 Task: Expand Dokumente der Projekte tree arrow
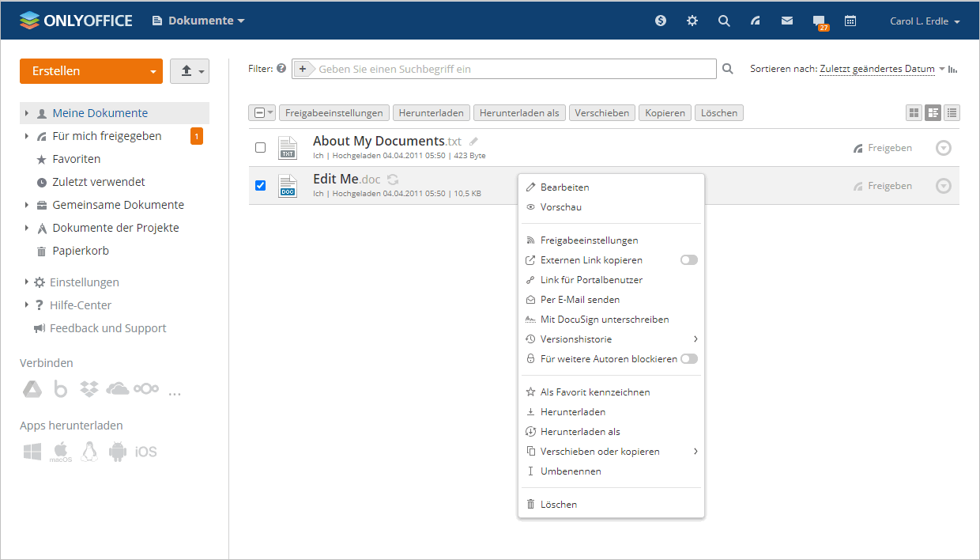click(27, 228)
